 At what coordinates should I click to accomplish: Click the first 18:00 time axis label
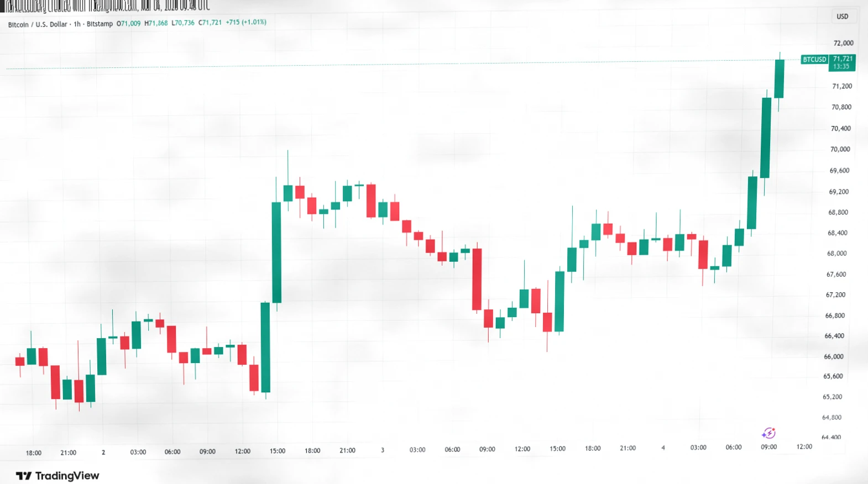34,453
